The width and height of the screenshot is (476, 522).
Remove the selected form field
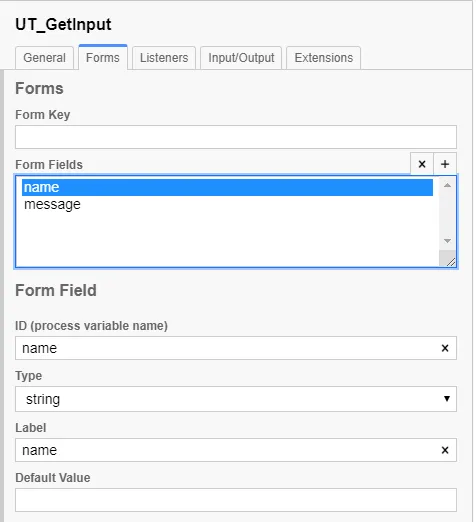click(x=422, y=164)
